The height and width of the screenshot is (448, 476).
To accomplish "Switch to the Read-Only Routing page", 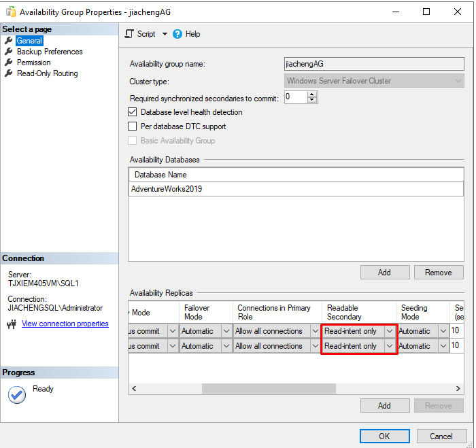I will tap(47, 73).
